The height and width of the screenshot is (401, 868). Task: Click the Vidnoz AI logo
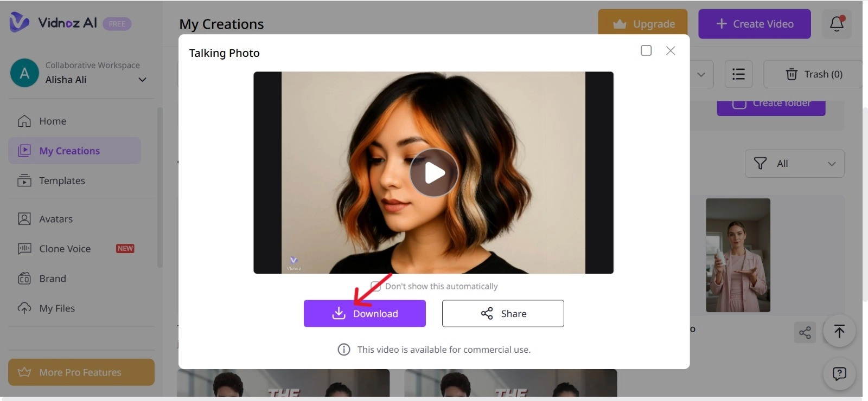click(53, 23)
